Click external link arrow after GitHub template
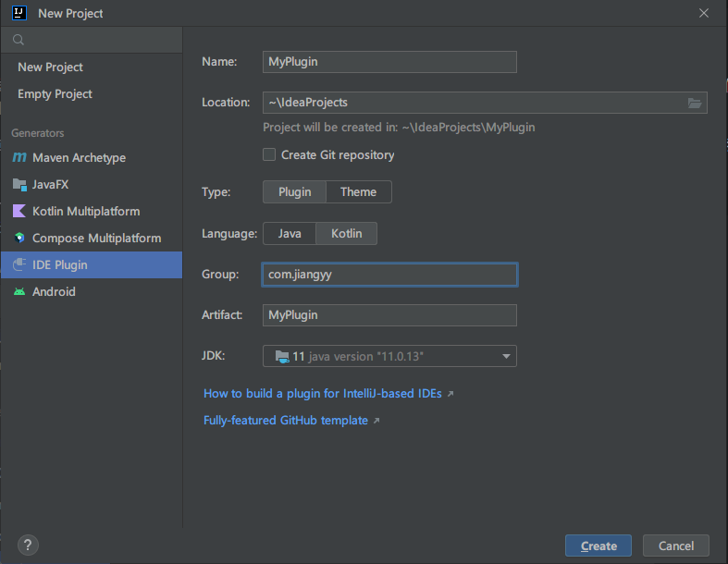 tap(376, 421)
